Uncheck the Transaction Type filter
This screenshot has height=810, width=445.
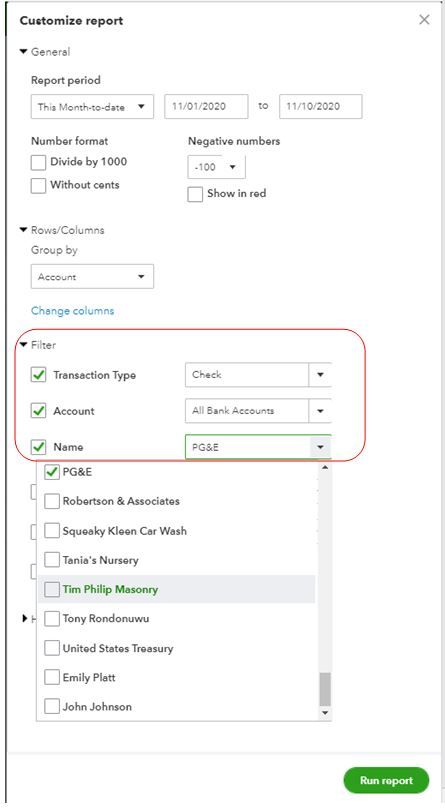pos(38,375)
